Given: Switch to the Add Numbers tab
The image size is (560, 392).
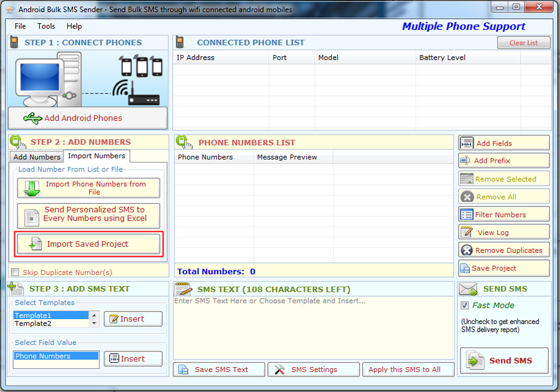Looking at the screenshot, I should coord(37,157).
